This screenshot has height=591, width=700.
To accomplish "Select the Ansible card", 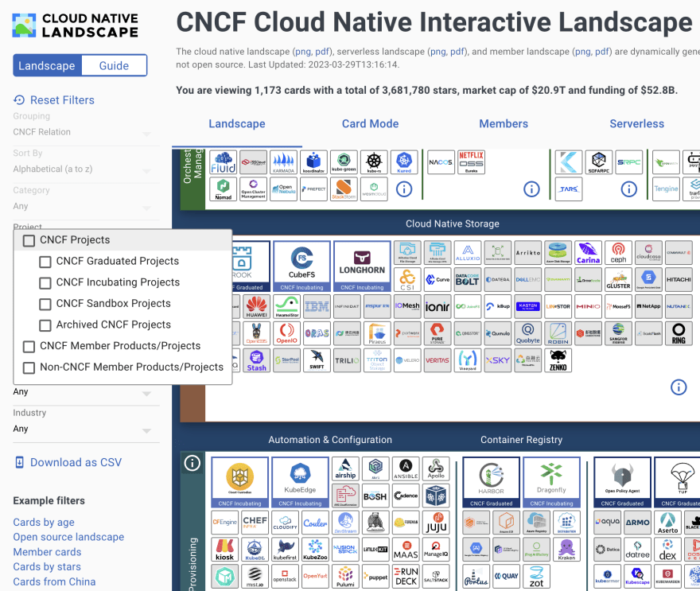I will tap(406, 469).
